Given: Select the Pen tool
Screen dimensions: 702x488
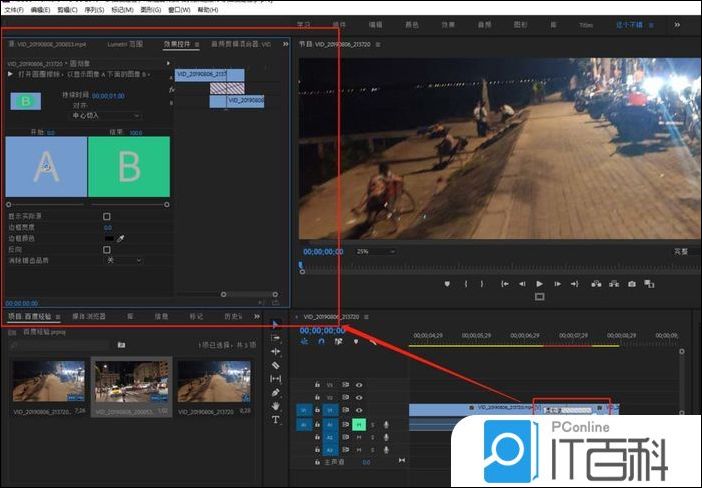Looking at the screenshot, I should click(276, 393).
